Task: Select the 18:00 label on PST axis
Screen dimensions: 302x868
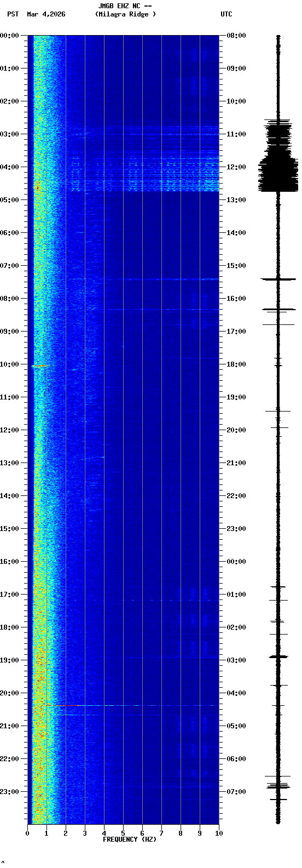Action: [x=9, y=627]
